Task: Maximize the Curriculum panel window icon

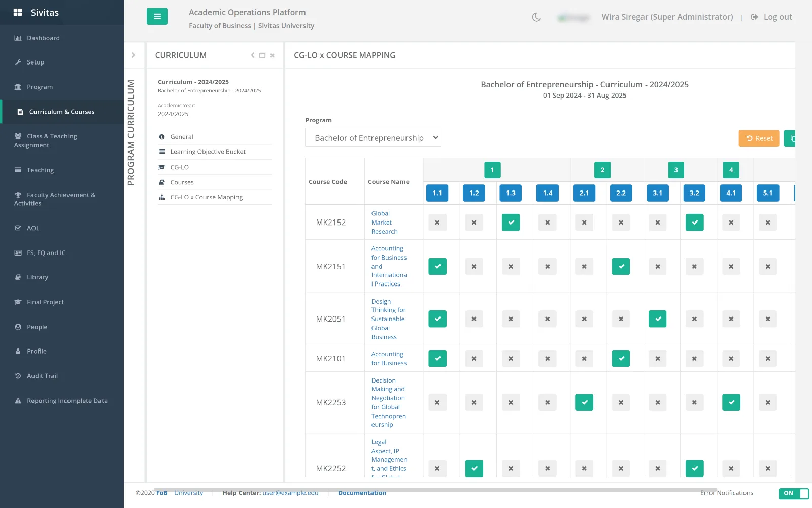Action: 262,55
